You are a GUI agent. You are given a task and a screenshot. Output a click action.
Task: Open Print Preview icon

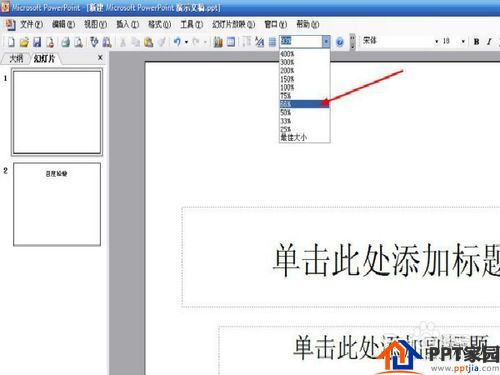tap(78, 42)
